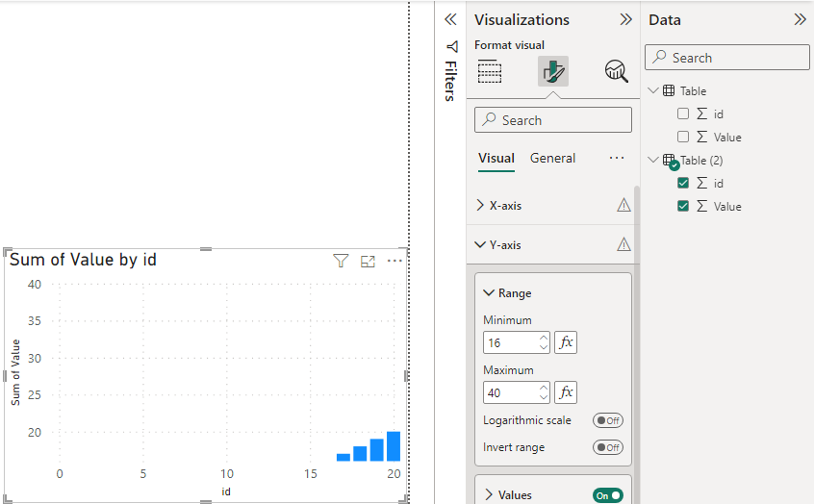Click the Y-axis warning triangle icon
Viewport: 814px width, 504px height.
623,244
